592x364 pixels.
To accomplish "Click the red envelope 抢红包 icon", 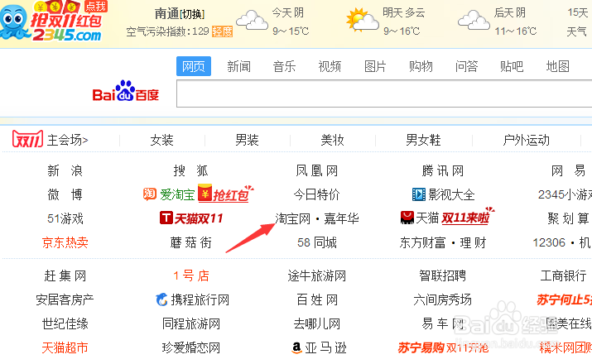I will tap(205, 193).
